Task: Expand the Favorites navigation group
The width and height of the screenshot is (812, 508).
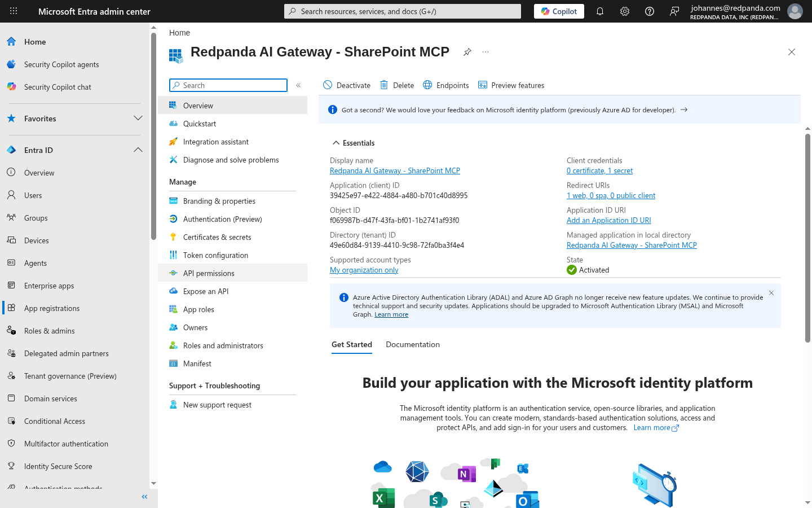Action: (x=138, y=119)
